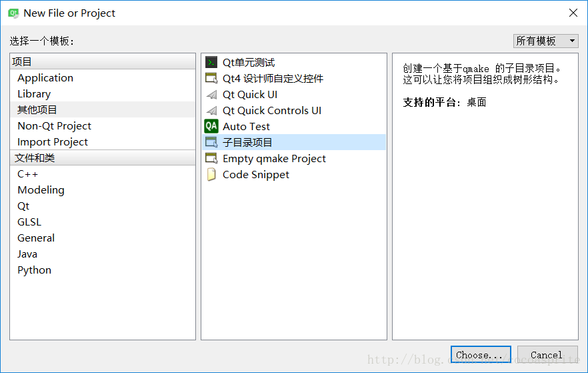Click the Qt Quick Controls UI icon
This screenshot has width=588, height=373.
(x=211, y=111)
